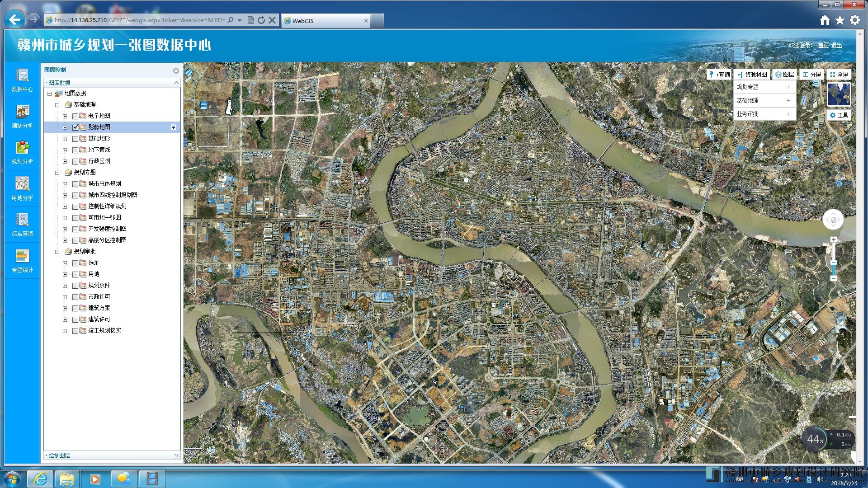Uncheck the 影像地图 layer checkbox

[75, 127]
